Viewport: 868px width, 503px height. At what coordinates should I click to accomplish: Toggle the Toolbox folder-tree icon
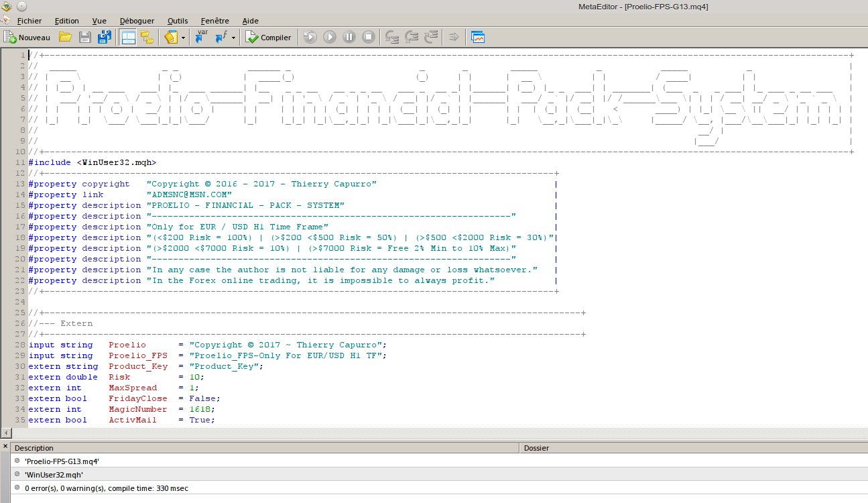tap(147, 38)
